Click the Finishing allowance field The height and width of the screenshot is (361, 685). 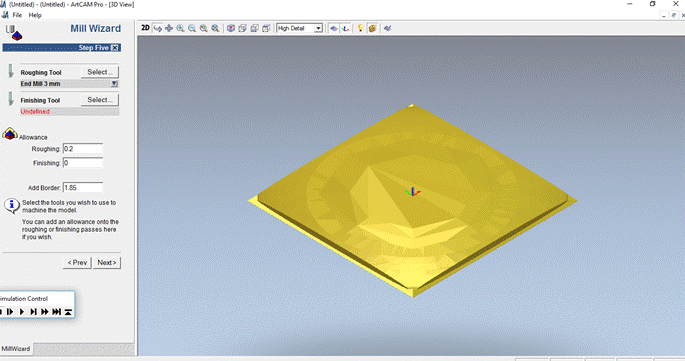coord(83,163)
